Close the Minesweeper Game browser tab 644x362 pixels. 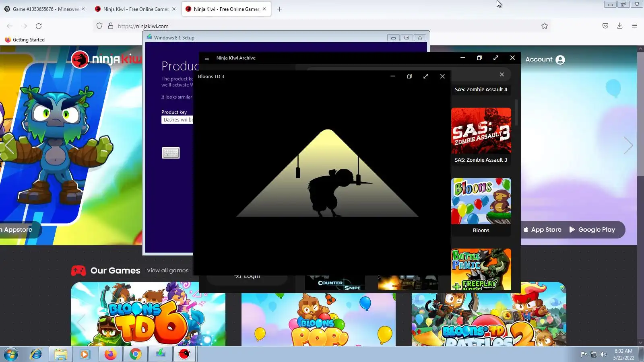83,9
